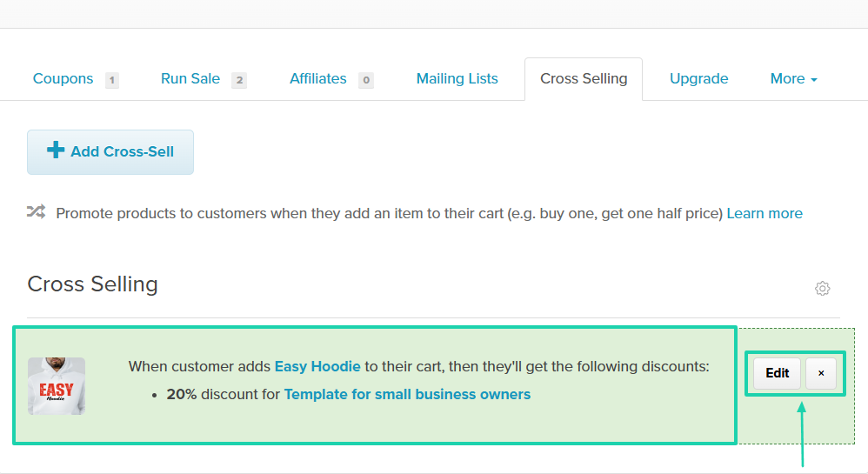The width and height of the screenshot is (868, 474).
Task: Go to the Mailing Lists tab
Action: pyautogui.click(x=457, y=78)
